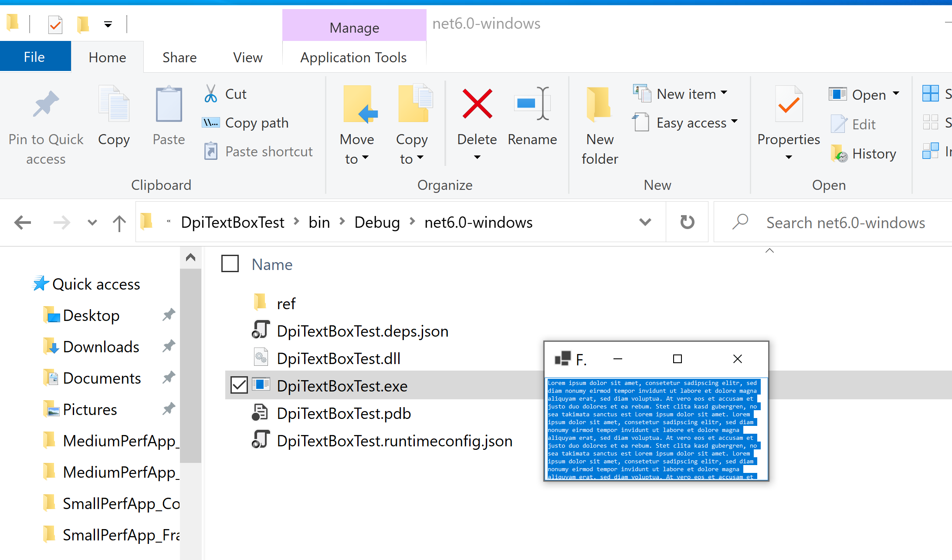Expand the address bar history chevron
952x560 pixels.
(645, 222)
